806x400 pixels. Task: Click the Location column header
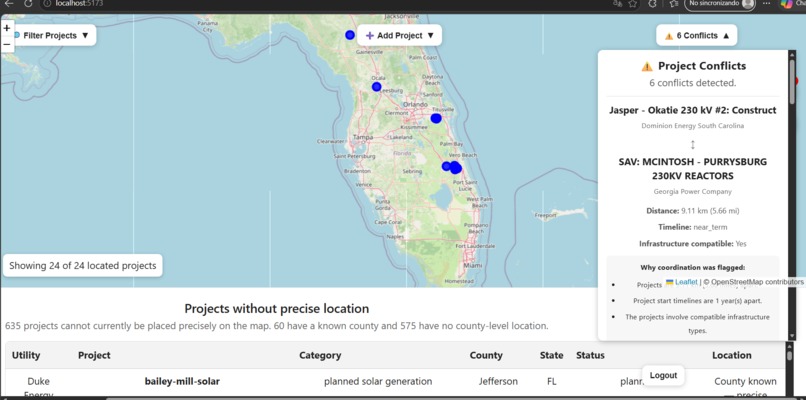[731, 355]
